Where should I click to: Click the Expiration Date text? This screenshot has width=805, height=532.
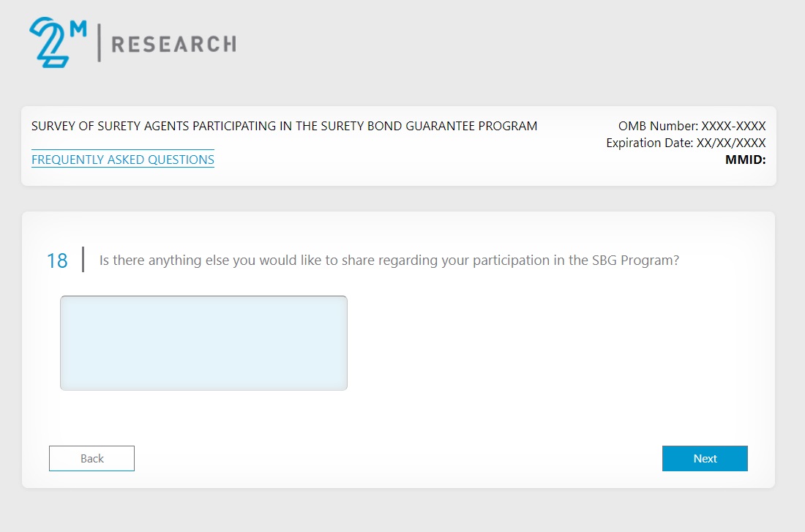686,143
